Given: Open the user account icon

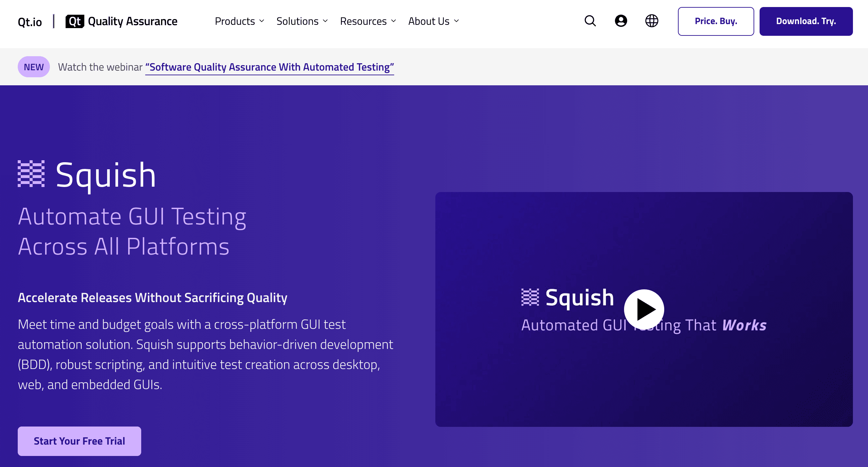Looking at the screenshot, I should (621, 21).
